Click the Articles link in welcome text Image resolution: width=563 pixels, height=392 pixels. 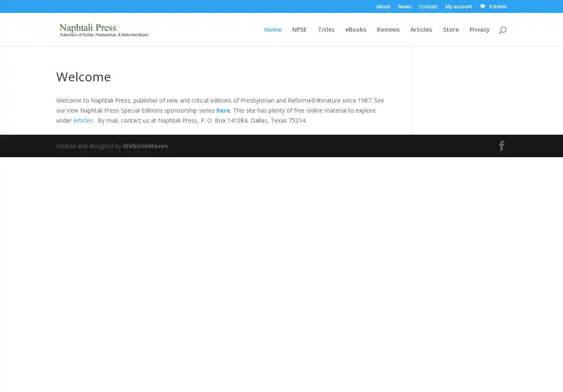coord(83,121)
